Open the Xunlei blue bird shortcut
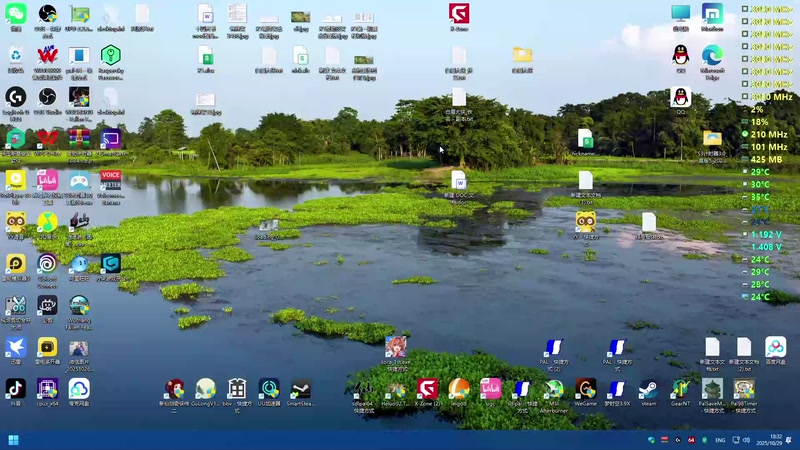Screen dimensions: 800x450 tap(16, 348)
